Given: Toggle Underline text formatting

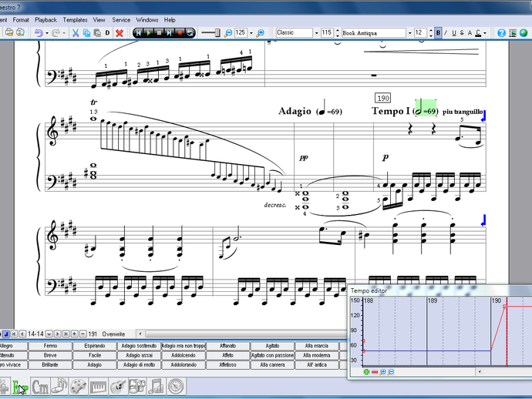Looking at the screenshot, I should pos(454,33).
